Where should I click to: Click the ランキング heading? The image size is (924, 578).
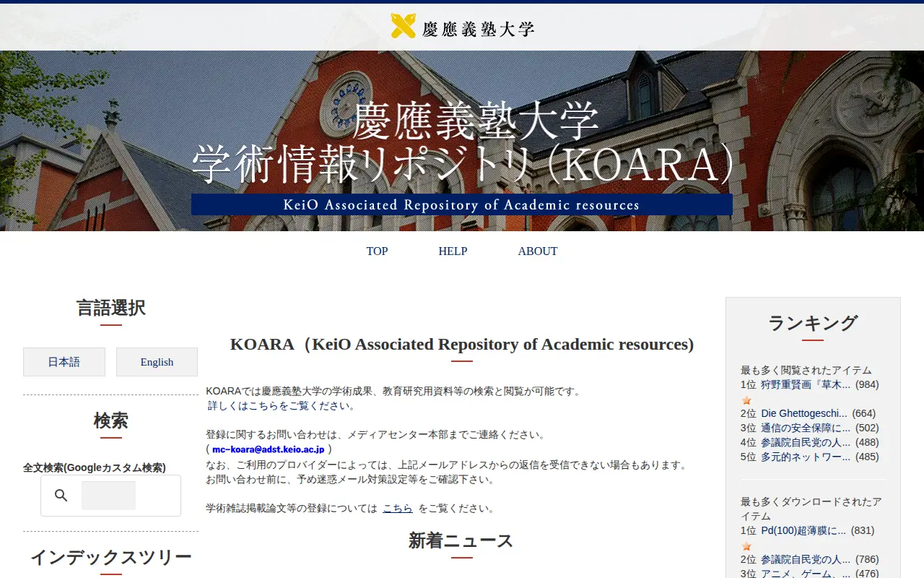click(813, 323)
